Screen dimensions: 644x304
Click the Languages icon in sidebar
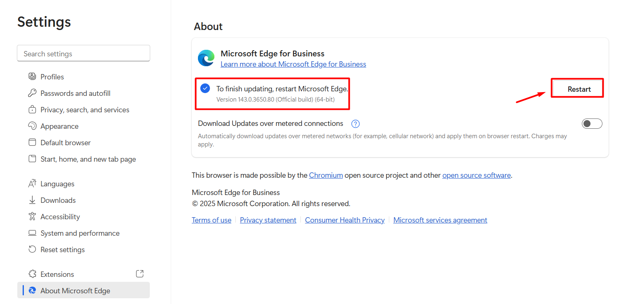[x=32, y=184]
